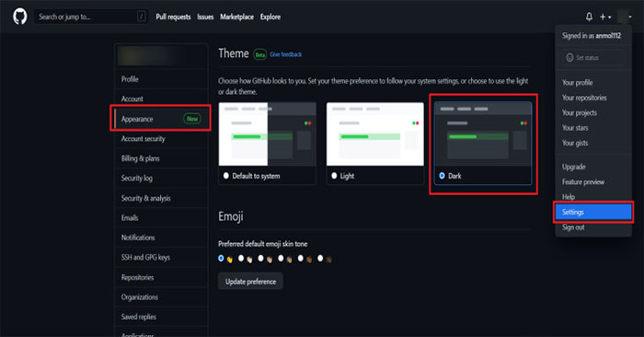Image resolution: width=644 pixels, height=337 pixels.
Task: Choose the default yellow emoji skin tone
Action: point(221,258)
